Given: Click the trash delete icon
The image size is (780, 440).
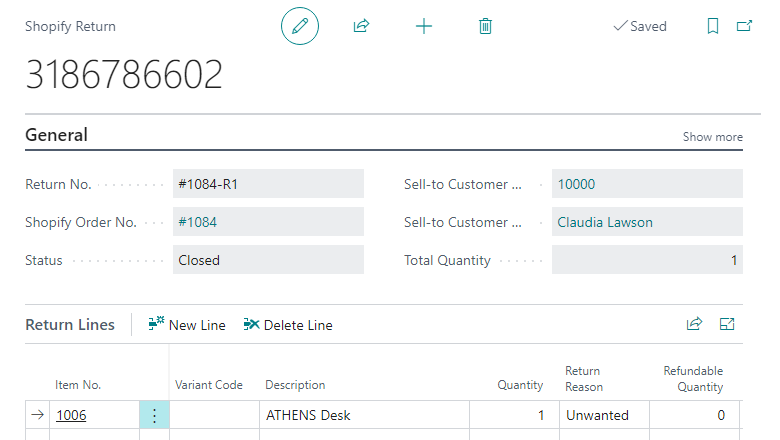Looking at the screenshot, I should (x=485, y=26).
